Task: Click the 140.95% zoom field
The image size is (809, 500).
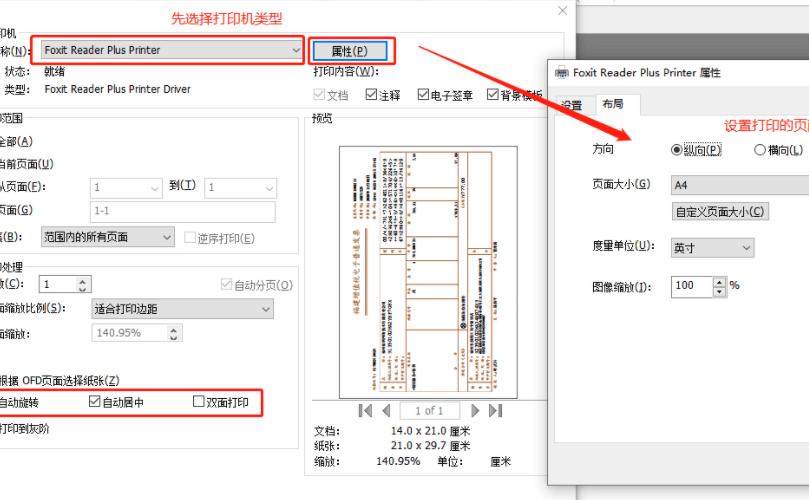Action: 130,333
